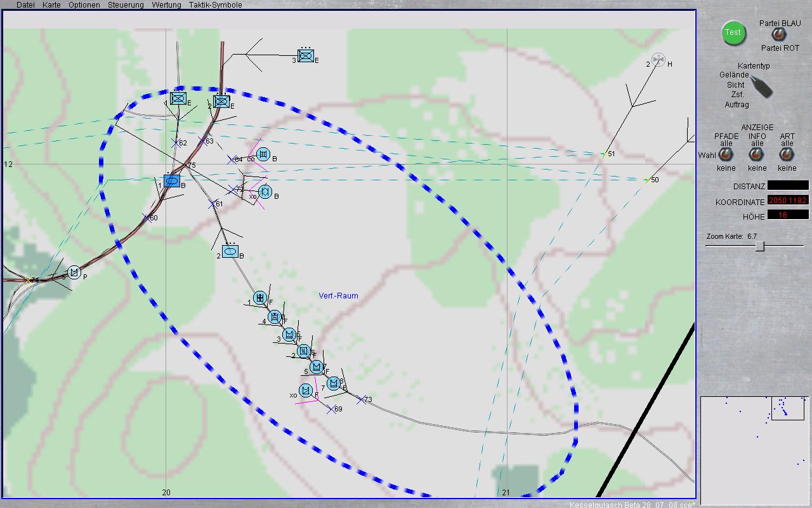The width and height of the screenshot is (812, 508).
Task: Click waypoint marker 73
Action: click(x=360, y=399)
